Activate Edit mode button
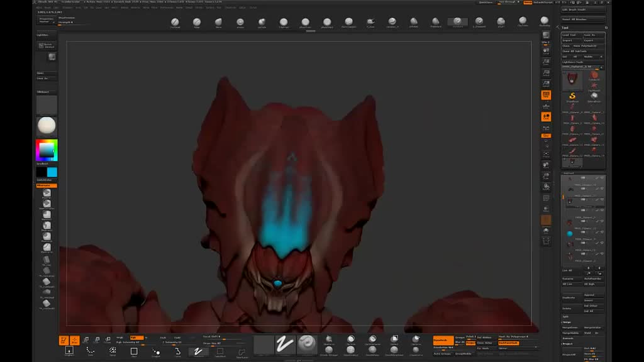Image resolution: width=644 pixels, height=362 pixels. point(64,340)
